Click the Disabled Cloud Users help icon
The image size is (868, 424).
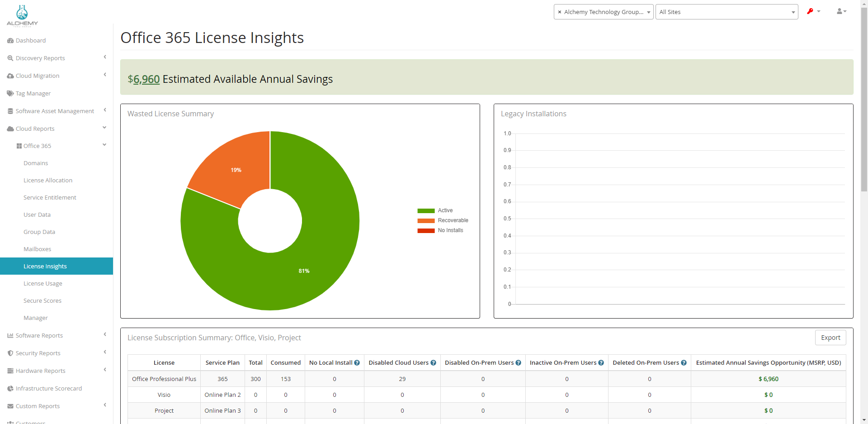pyautogui.click(x=433, y=363)
